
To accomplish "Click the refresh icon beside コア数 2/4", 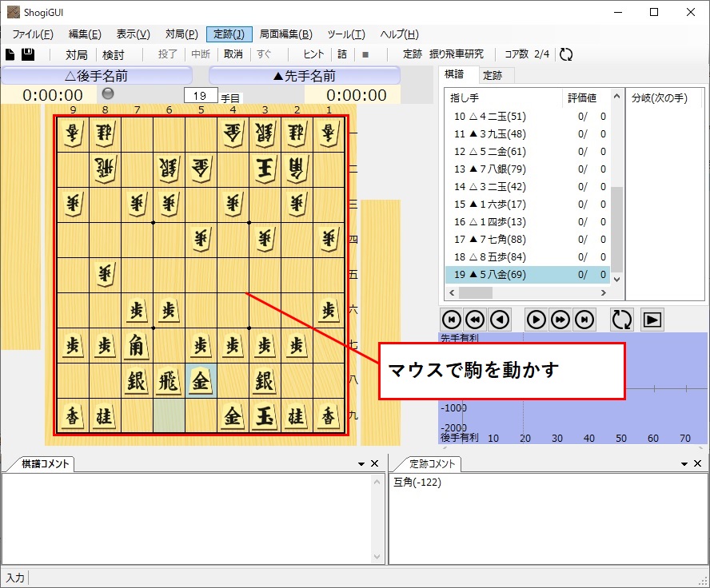I will click(x=566, y=54).
